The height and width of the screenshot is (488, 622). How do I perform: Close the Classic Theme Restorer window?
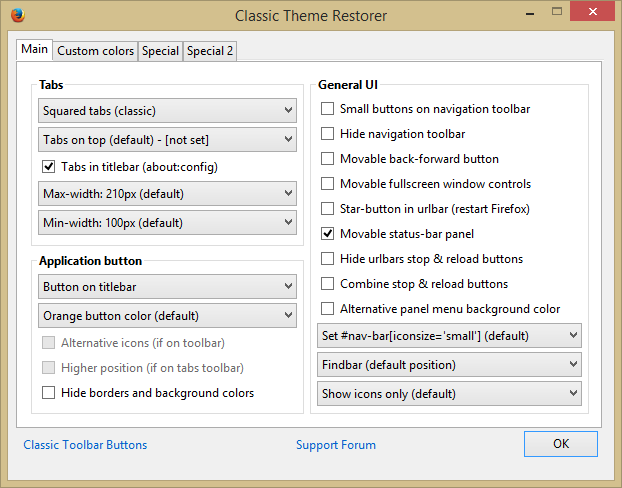coord(593,12)
